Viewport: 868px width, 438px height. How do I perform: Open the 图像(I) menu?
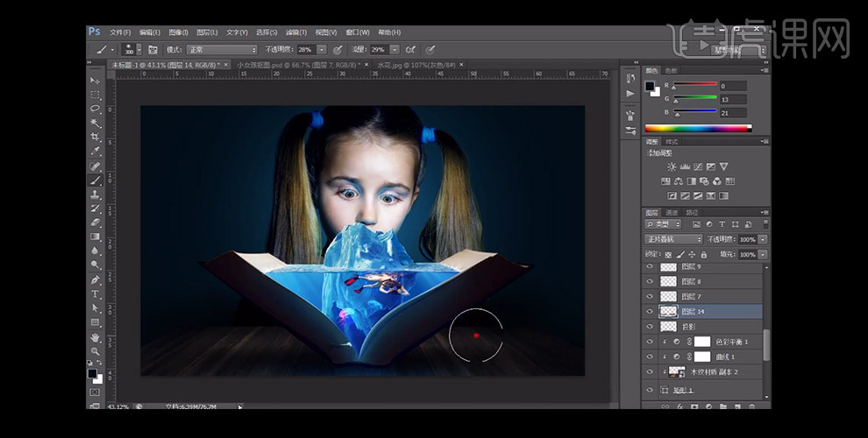(x=178, y=32)
